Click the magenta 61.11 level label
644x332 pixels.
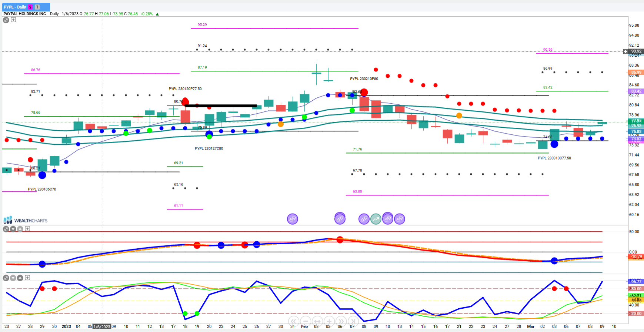178,205
